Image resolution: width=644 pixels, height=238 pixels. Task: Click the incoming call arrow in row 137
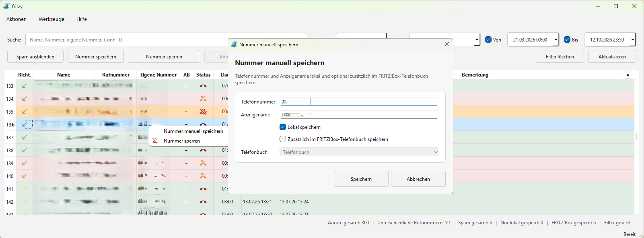tap(25, 137)
